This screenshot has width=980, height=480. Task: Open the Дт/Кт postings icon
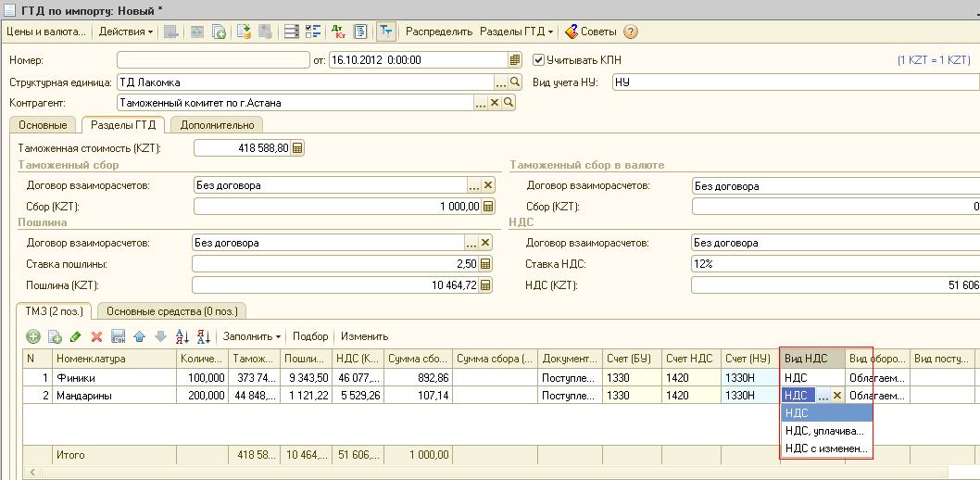(337, 32)
